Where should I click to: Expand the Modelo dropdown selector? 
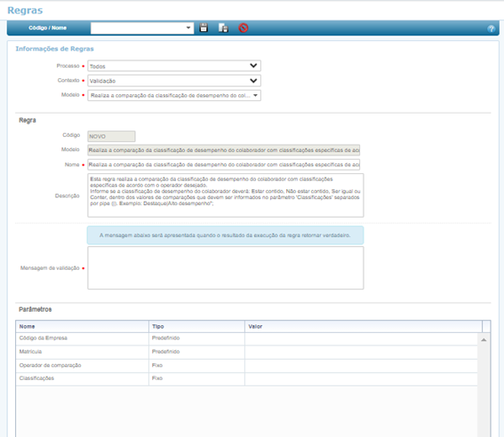174,95
